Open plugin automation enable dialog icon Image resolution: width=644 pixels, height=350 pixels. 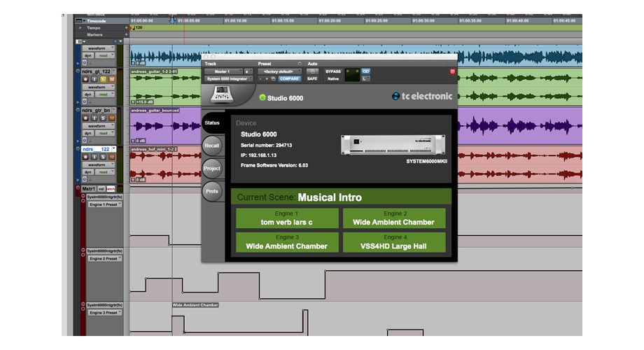click(312, 71)
